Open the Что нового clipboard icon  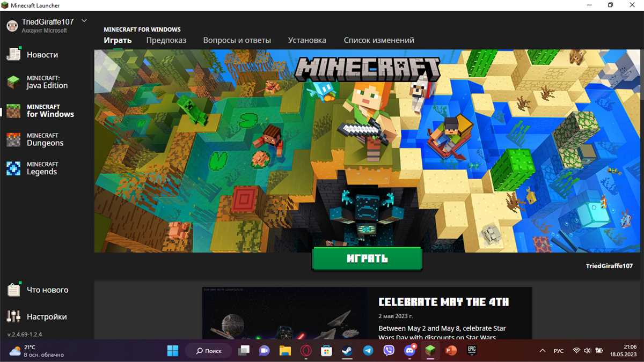point(13,290)
